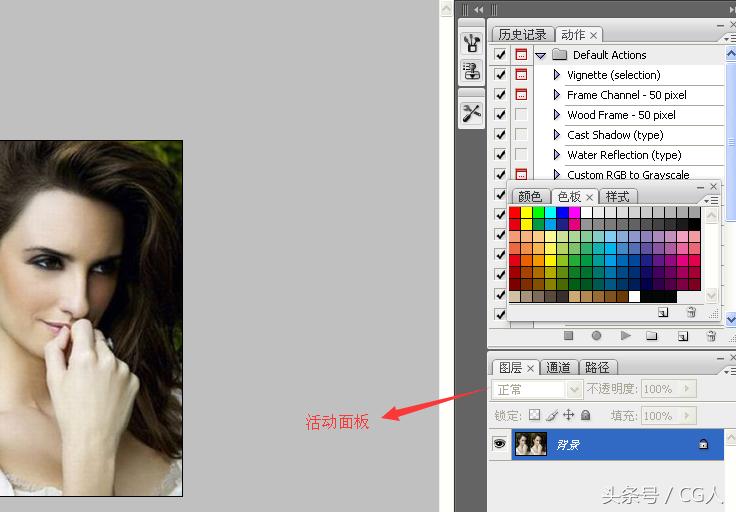The width and height of the screenshot is (736, 512).
Task: Lock all padlock icon in lock row
Action: (585, 415)
